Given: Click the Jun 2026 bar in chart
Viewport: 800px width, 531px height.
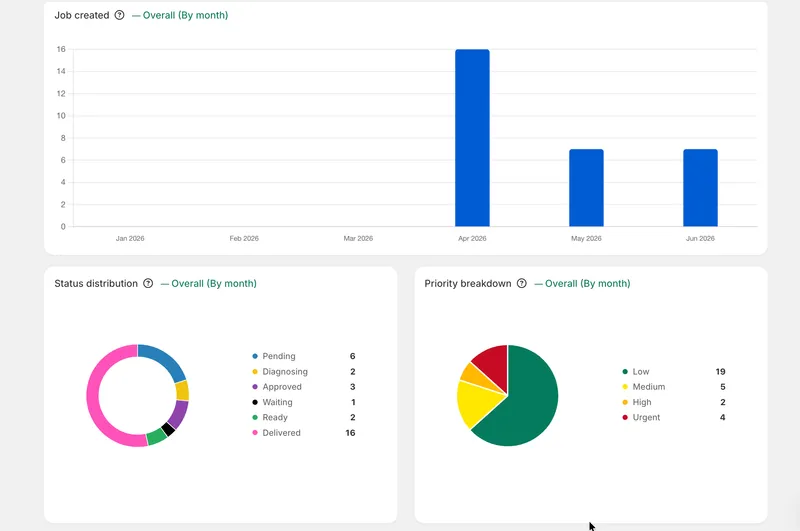Looking at the screenshot, I should pyautogui.click(x=701, y=188).
